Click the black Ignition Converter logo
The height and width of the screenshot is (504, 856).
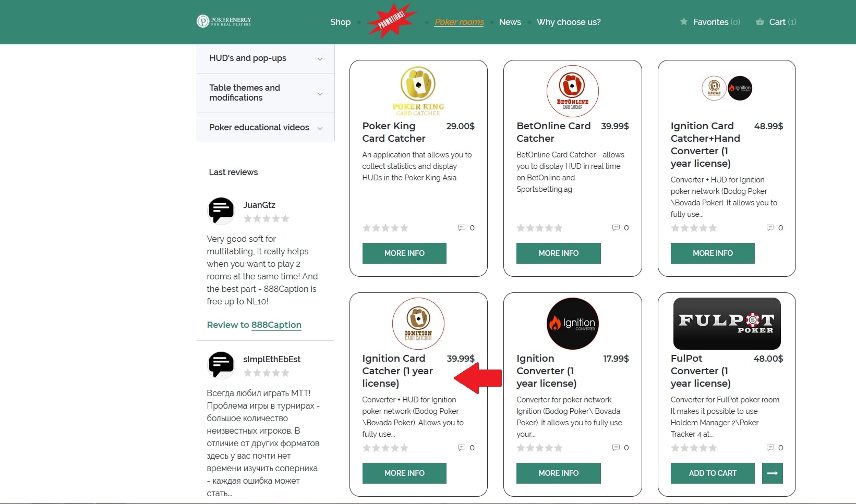572,324
